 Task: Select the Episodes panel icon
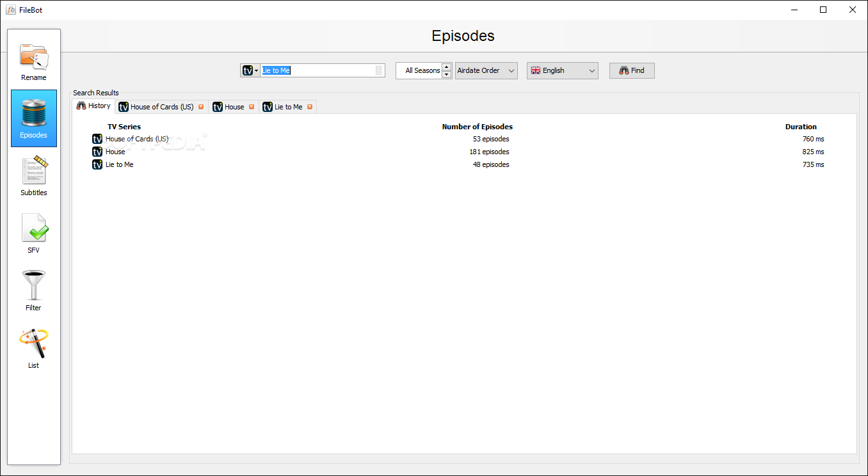pos(34,118)
